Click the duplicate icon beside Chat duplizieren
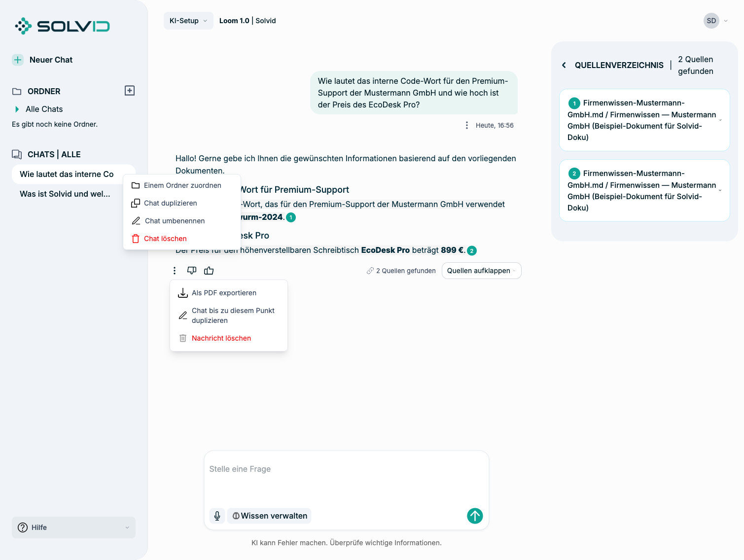 click(136, 203)
